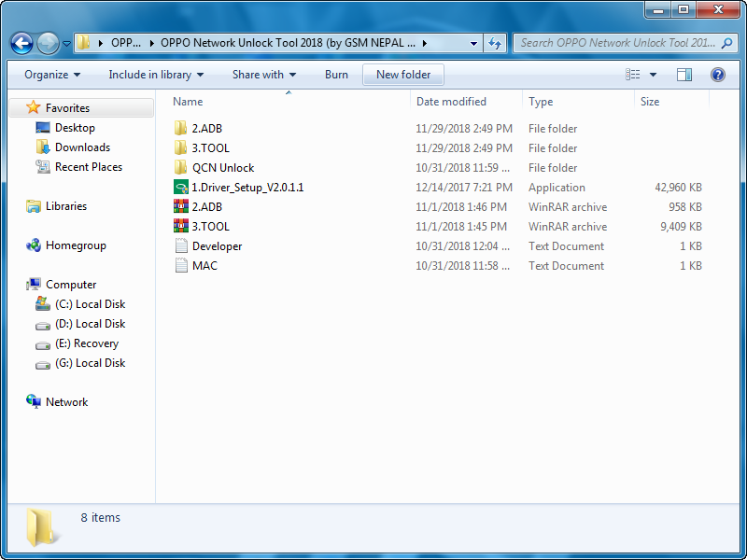Viewport: 747px width, 560px height.
Task: Click the Recent Places icon
Action: click(x=42, y=167)
